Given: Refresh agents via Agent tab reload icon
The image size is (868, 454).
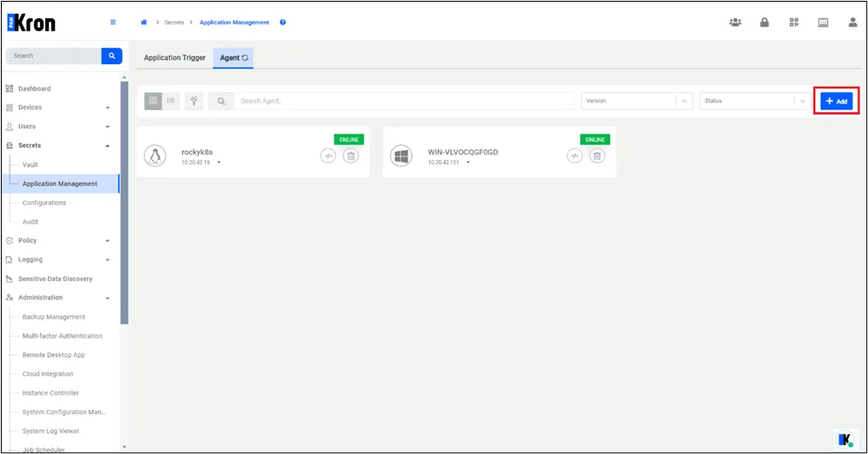Looking at the screenshot, I should 245,57.
